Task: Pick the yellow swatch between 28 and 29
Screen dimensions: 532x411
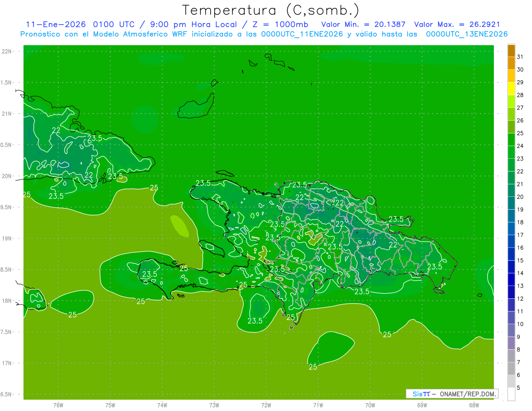Action: tap(511, 89)
